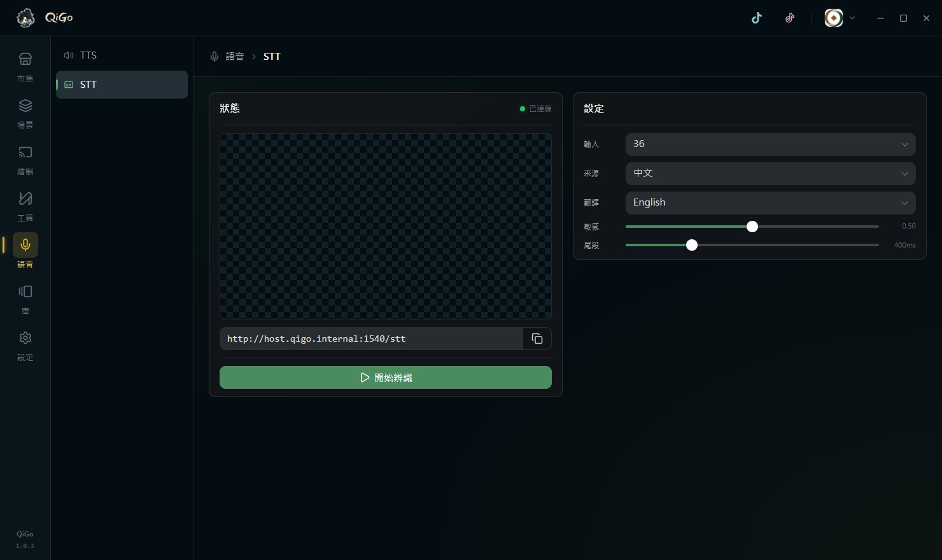The image size is (942, 560).
Task: Click the 已連線 connection status indicator
Action: coord(535,109)
